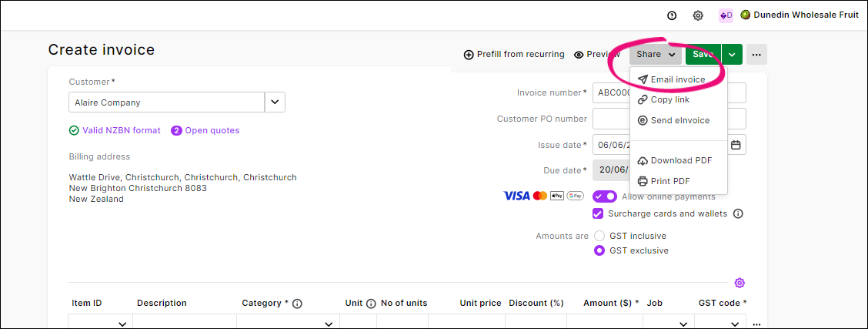Open the help question mark icon
Screen dimensions: 868x329
click(672, 15)
